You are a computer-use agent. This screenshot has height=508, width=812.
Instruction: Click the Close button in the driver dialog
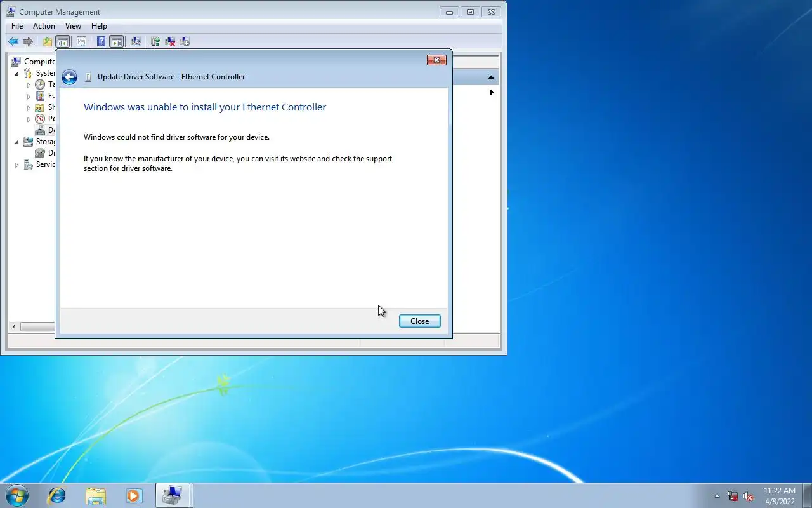coord(419,321)
